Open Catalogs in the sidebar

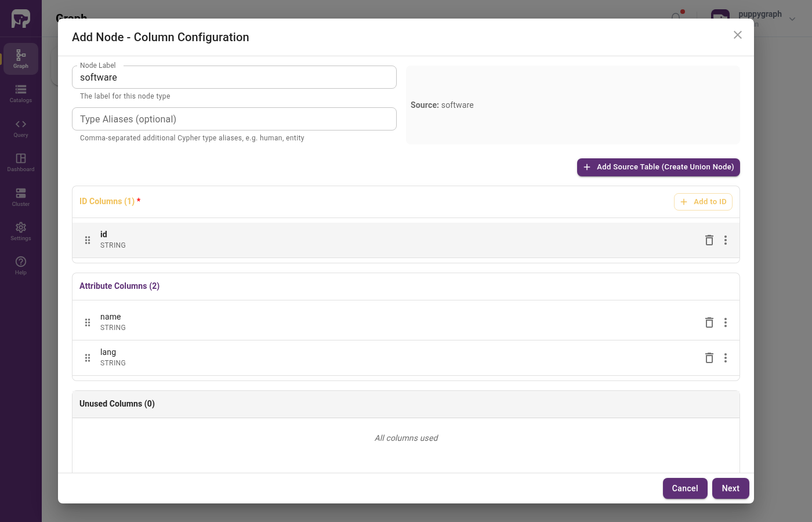coord(21,93)
